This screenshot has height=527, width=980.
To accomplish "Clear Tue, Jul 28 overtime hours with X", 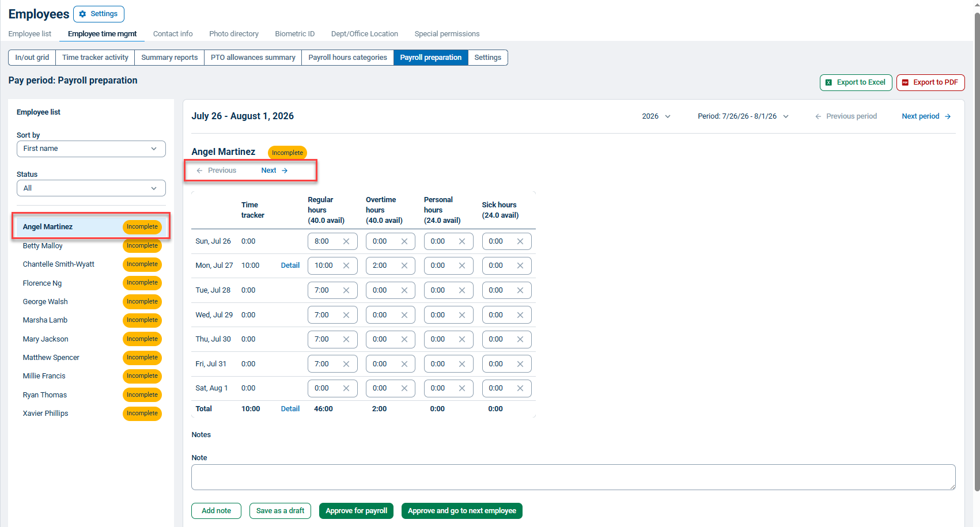I will tap(404, 290).
